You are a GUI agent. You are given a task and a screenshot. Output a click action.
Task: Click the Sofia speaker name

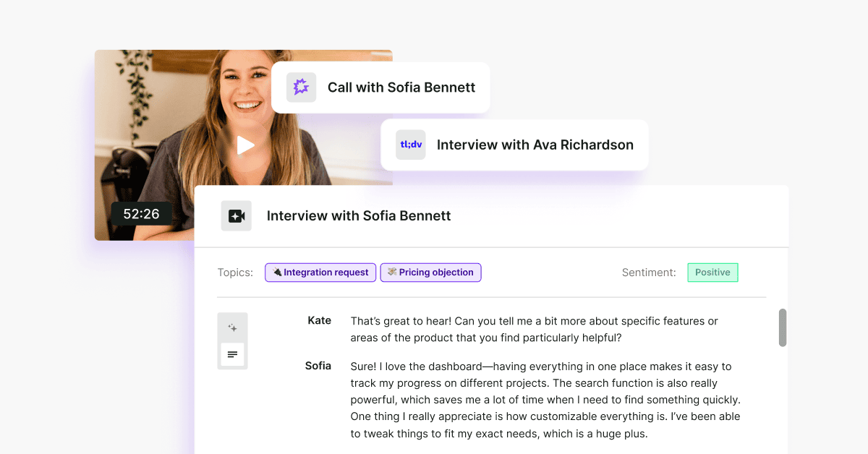[318, 366]
